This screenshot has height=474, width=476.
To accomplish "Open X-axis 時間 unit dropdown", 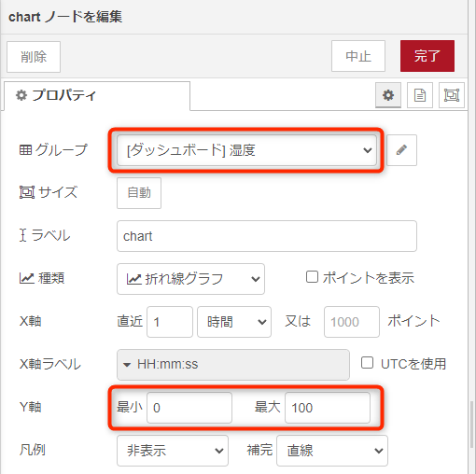I will (x=234, y=322).
